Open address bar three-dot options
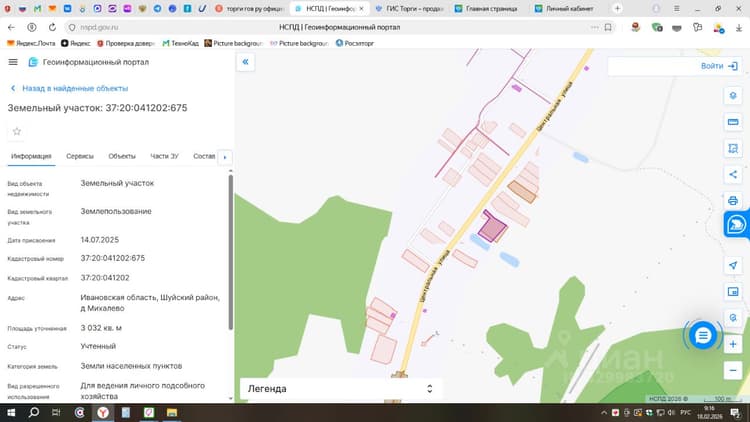Screen dimensions: 750x422 tap(595, 27)
